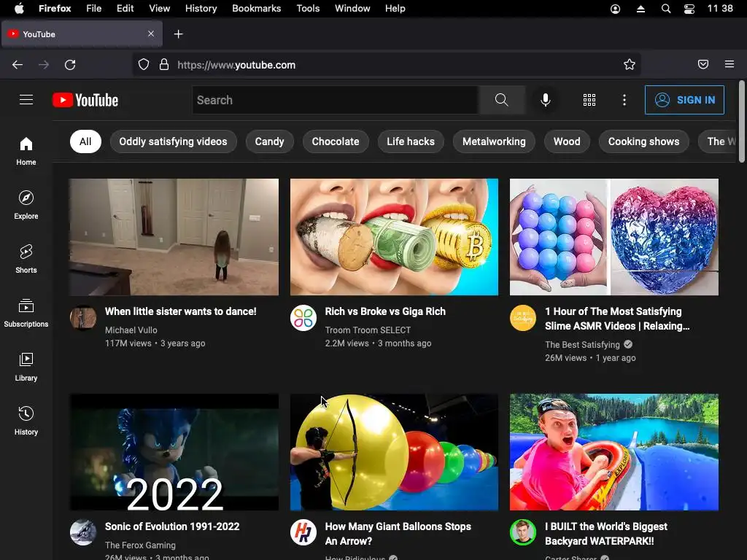Open the YouTube apps grid icon

589,100
